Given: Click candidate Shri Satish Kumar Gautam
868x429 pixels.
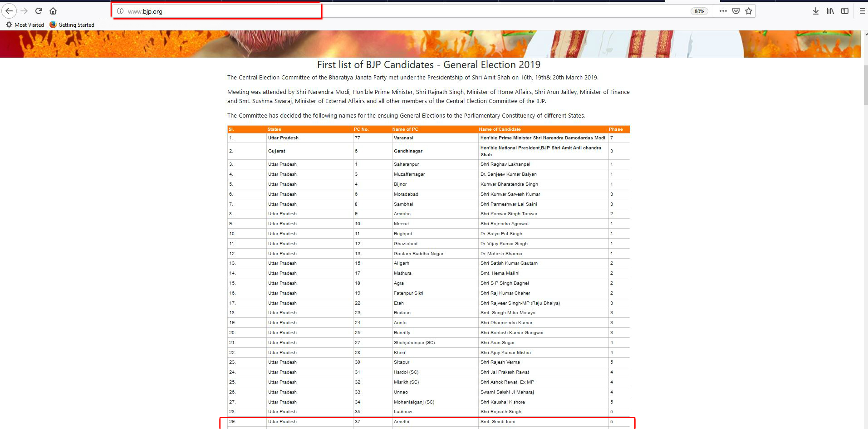Looking at the screenshot, I should point(509,263).
